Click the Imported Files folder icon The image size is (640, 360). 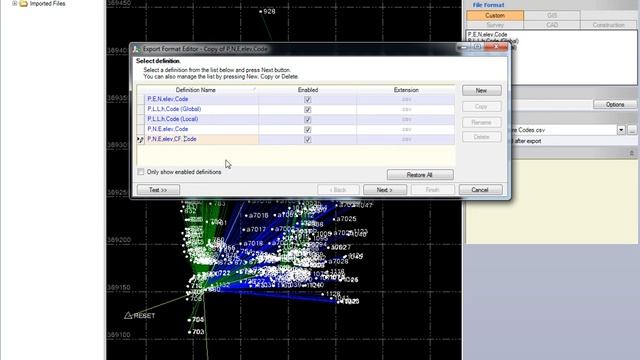click(24, 4)
